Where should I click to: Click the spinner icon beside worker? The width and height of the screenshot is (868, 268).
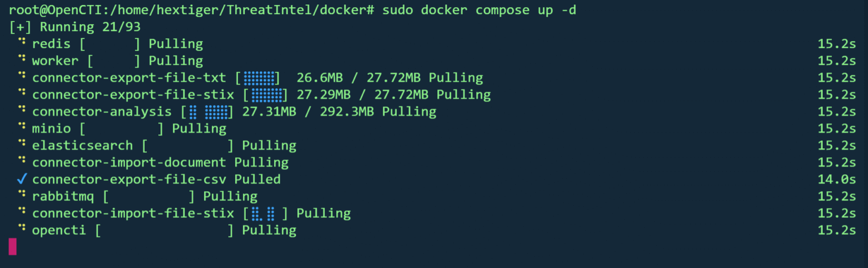[22, 59]
